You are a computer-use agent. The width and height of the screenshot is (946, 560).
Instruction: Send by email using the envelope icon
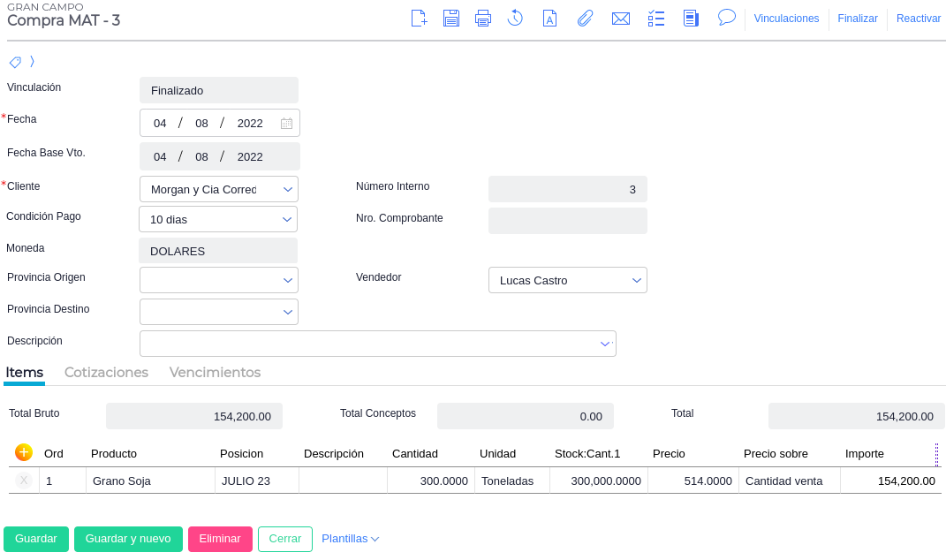[621, 18]
